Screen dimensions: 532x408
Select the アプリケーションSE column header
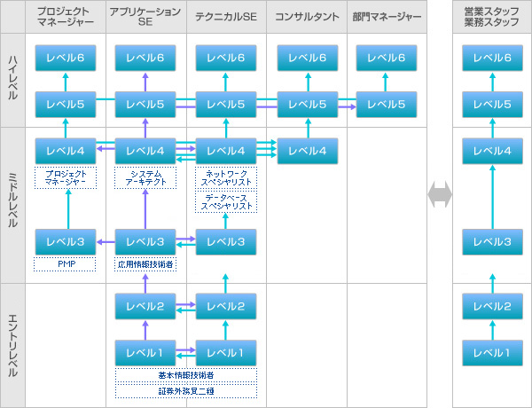coord(146,17)
